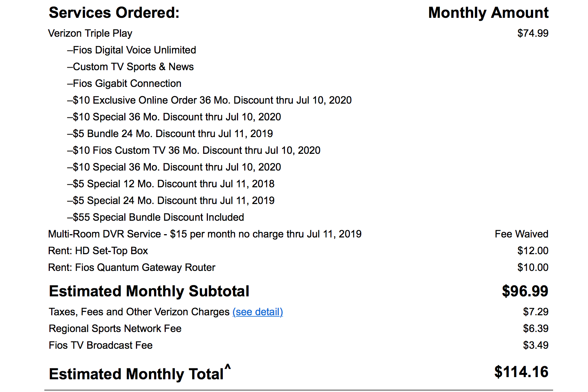Select the $5 Bundle 24 Mo. Discount line

[170, 134]
